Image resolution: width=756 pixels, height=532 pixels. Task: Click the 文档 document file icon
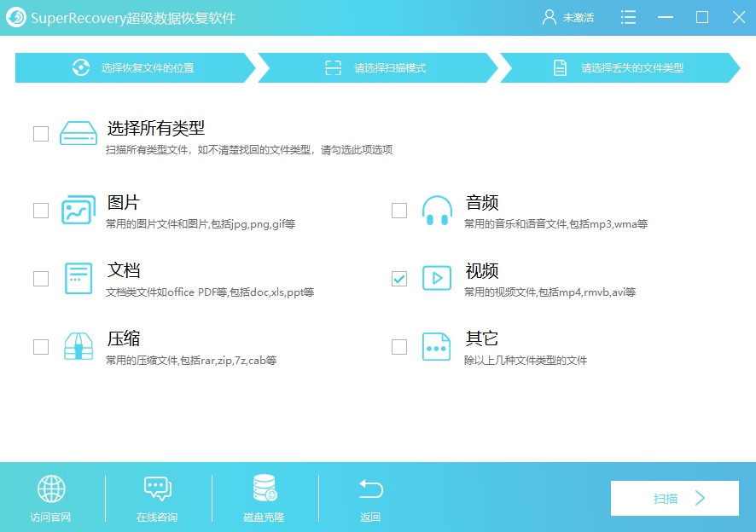pos(78,277)
